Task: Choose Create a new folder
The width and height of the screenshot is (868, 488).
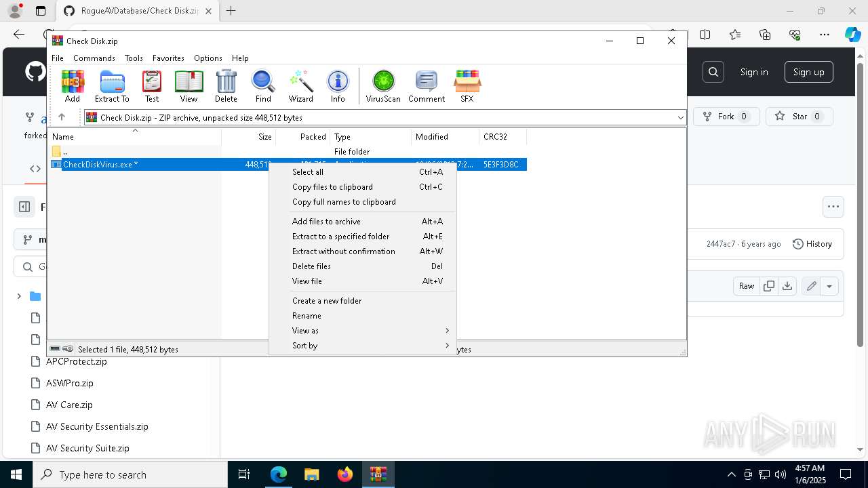Action: tap(363, 301)
